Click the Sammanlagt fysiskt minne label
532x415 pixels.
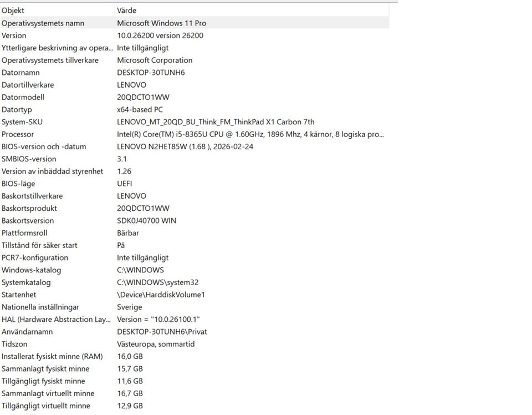(x=45, y=369)
